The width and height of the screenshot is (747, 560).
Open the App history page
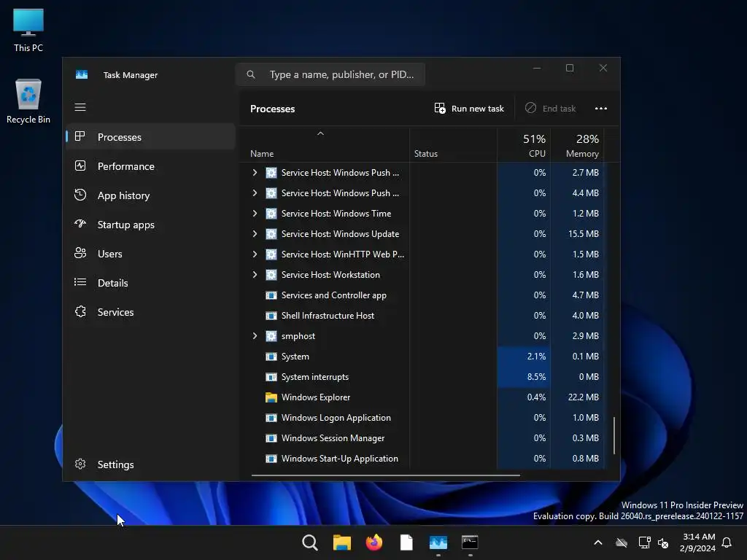click(150, 195)
